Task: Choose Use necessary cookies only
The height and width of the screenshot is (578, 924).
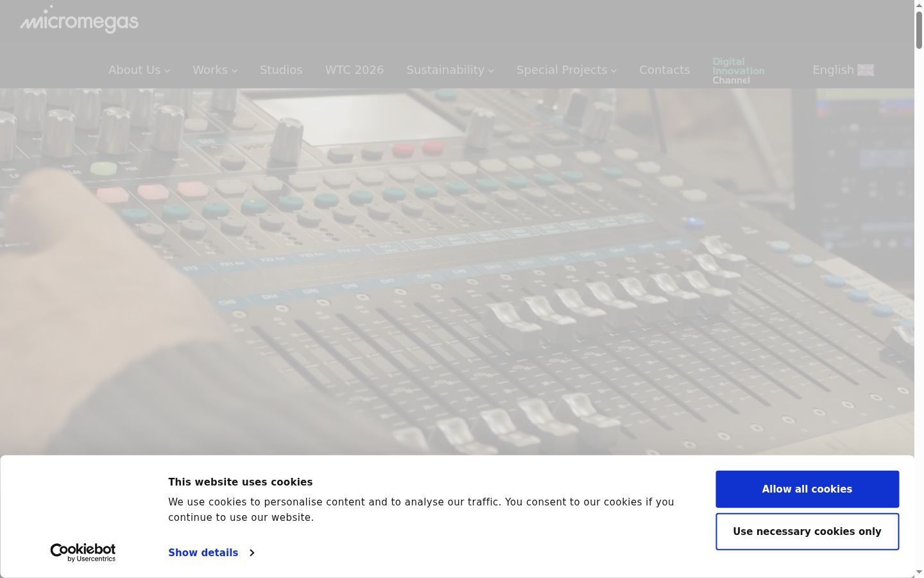Action: (807, 531)
